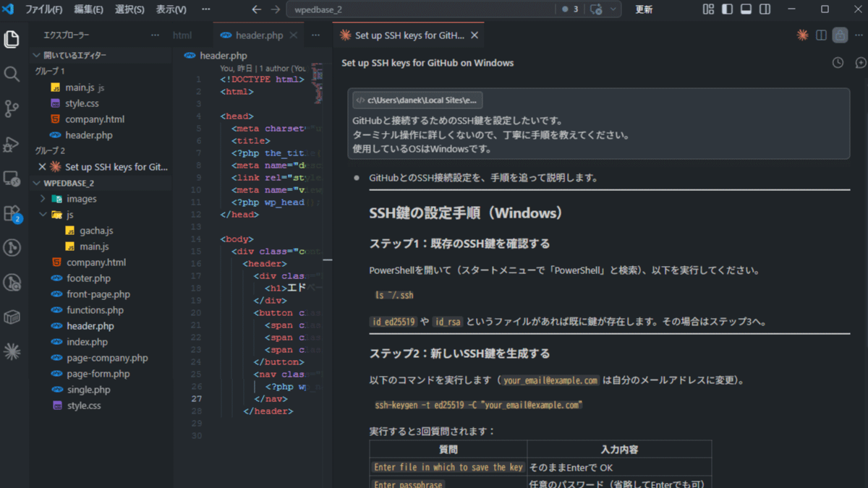Switch to the header.php tab
Viewport: 868px width, 488px height.
pos(259,35)
